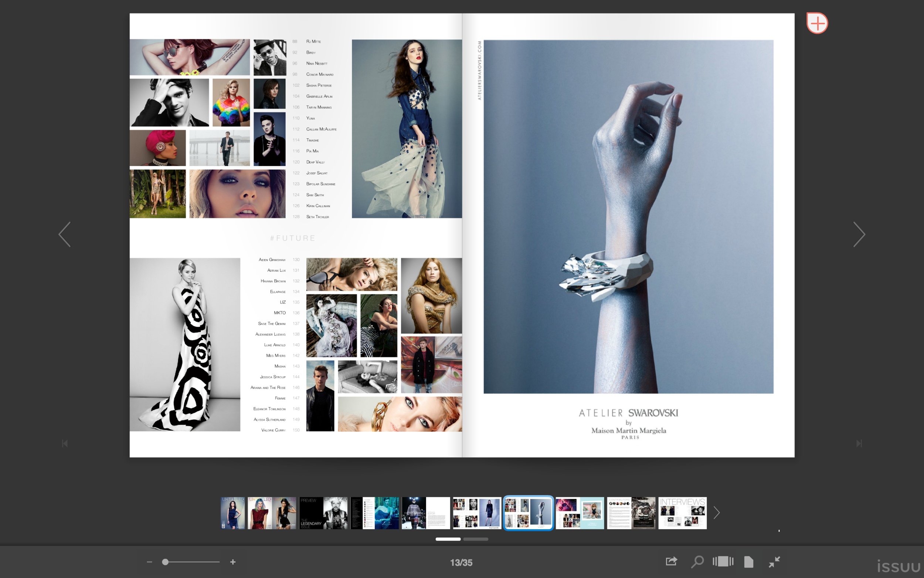Jump to the first page

point(65,443)
